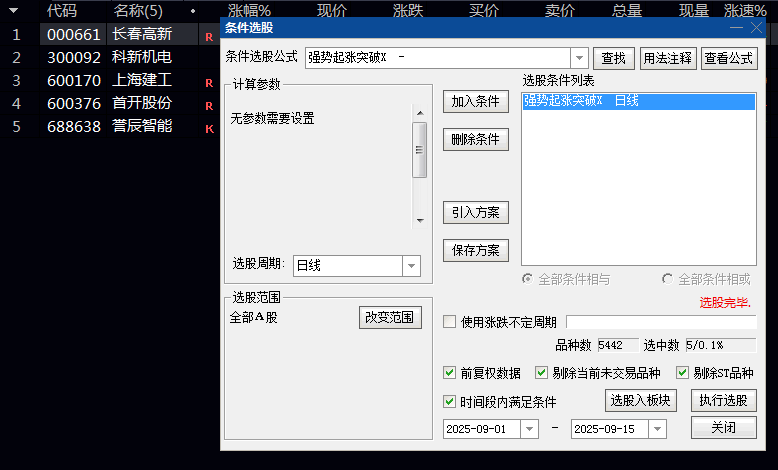778x470 pixels.
Task: Sort by 总量 column header
Action: [627, 10]
